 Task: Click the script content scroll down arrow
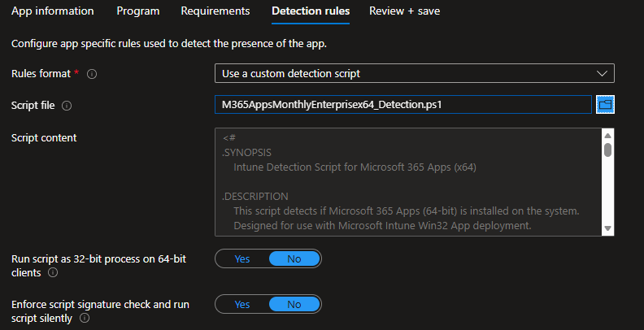pyautogui.click(x=607, y=229)
